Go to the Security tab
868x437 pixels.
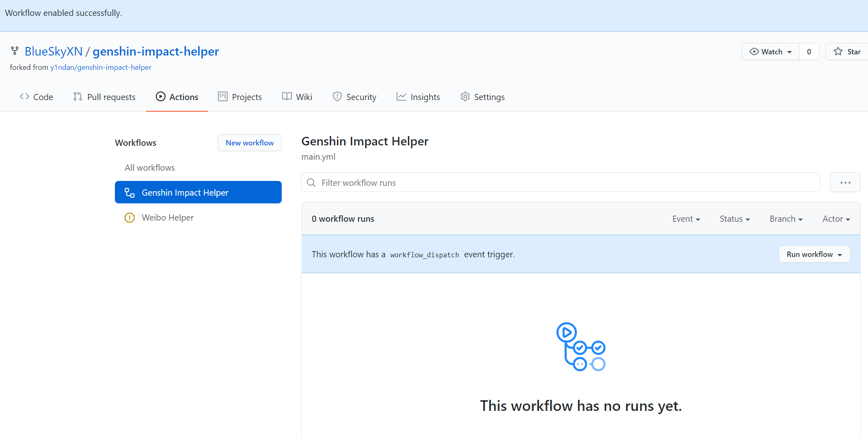pyautogui.click(x=354, y=97)
